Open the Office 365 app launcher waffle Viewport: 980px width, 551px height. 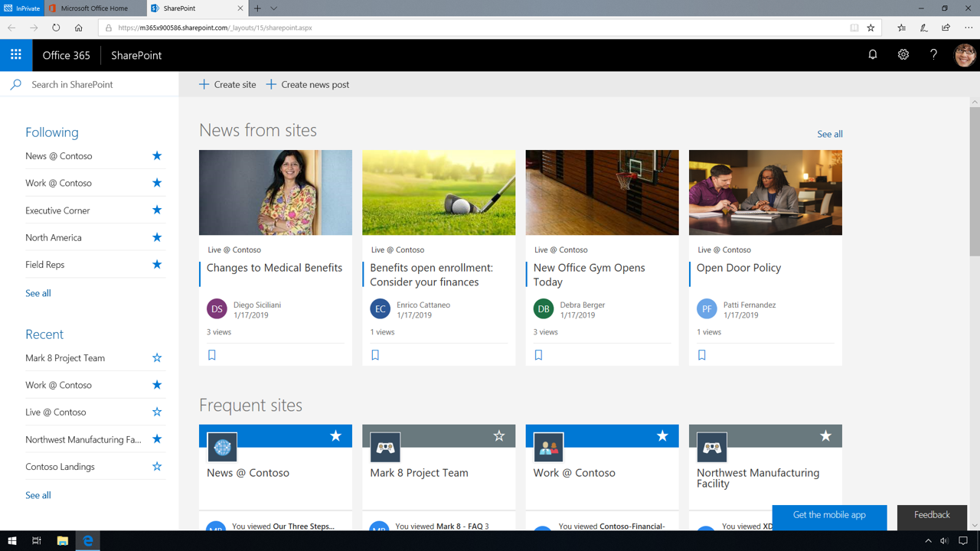[x=15, y=55]
